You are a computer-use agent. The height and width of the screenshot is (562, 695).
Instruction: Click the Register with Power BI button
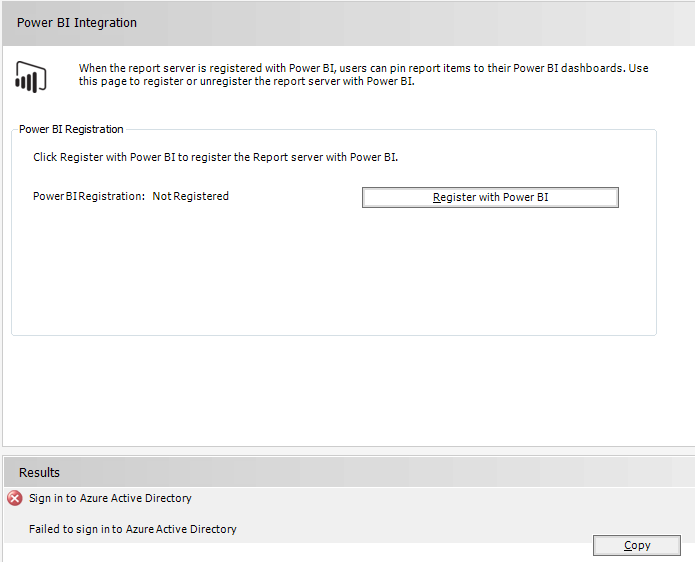pos(490,197)
